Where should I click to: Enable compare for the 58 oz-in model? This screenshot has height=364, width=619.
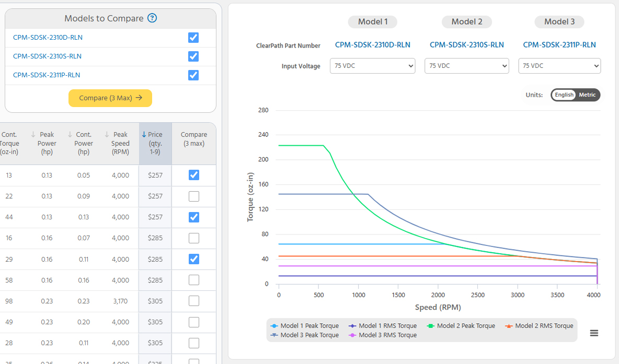point(193,280)
